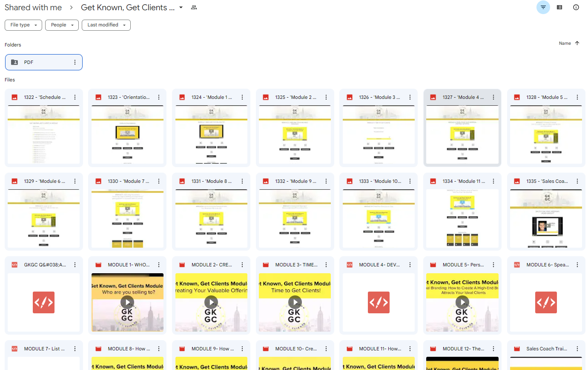Open more actions for MODULE 3- TIME video
This screenshot has width=588, height=370.
click(x=326, y=265)
